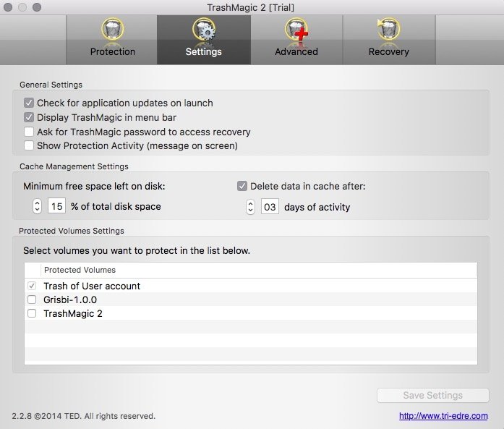Switch to the Protection tab label
The width and height of the screenshot is (504, 429).
[113, 51]
